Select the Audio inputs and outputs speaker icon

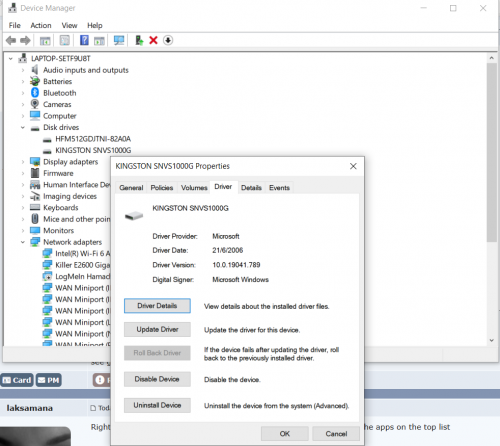coord(35,70)
